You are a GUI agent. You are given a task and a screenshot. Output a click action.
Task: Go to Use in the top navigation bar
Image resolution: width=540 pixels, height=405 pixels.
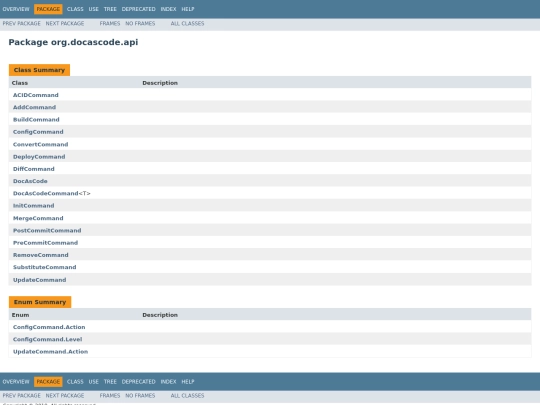pyautogui.click(x=94, y=9)
